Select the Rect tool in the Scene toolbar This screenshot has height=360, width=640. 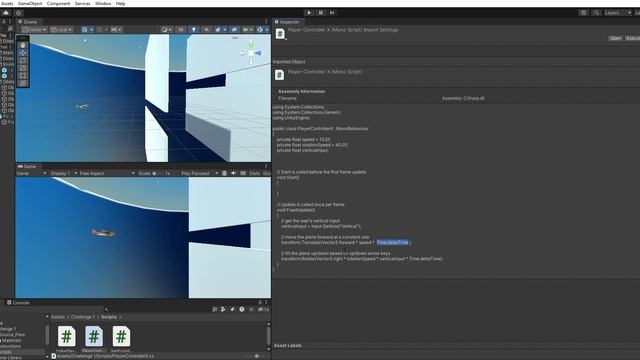click(x=23, y=76)
